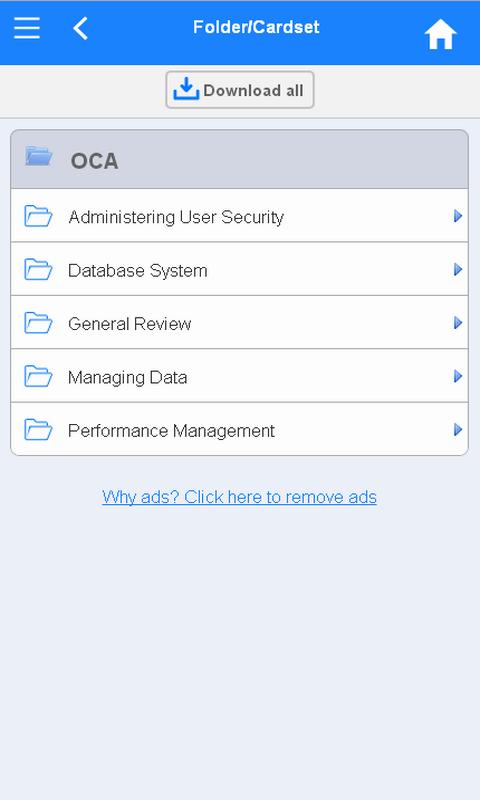The image size is (480, 800).
Task: Expand the Managing Data arrow
Action: point(458,377)
